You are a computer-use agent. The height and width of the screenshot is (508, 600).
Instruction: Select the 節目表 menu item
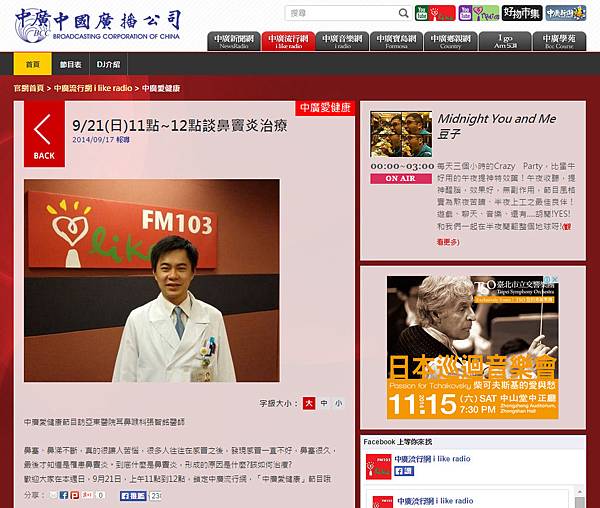pyautogui.click(x=70, y=64)
